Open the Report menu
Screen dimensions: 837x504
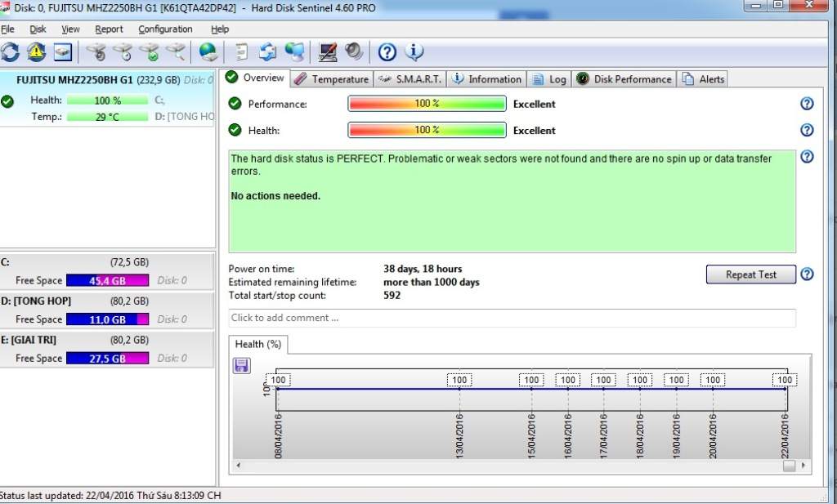(109, 29)
